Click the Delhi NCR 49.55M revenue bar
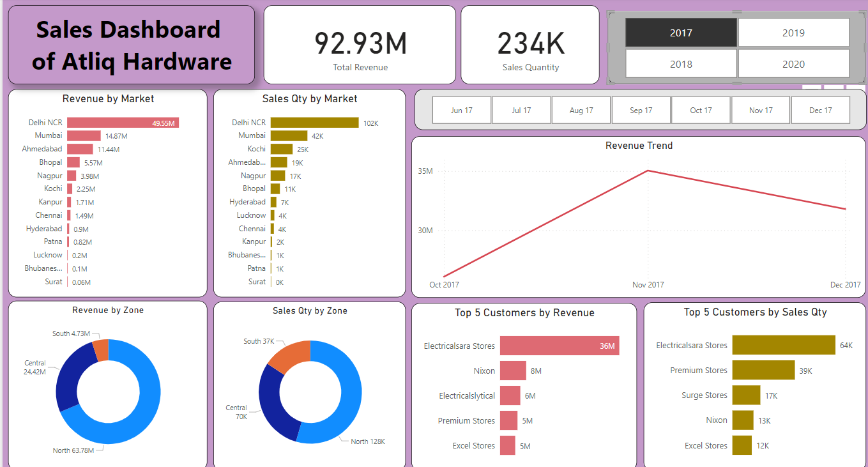This screenshot has height=467, width=868. pos(123,123)
